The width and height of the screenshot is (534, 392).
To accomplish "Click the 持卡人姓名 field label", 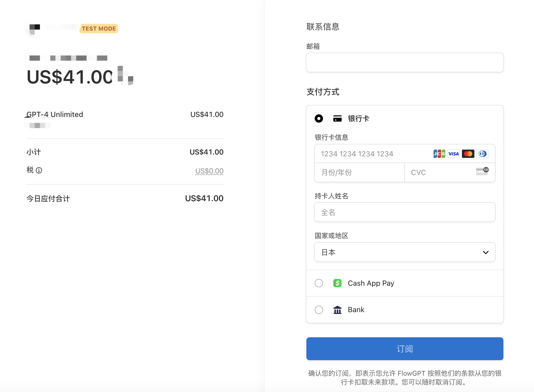I will (x=331, y=196).
